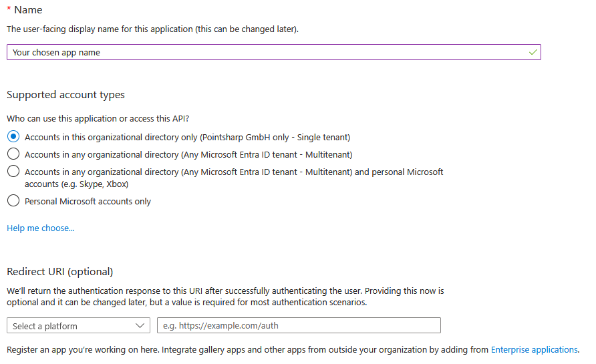Click the user-facing display name description text

(x=152, y=29)
